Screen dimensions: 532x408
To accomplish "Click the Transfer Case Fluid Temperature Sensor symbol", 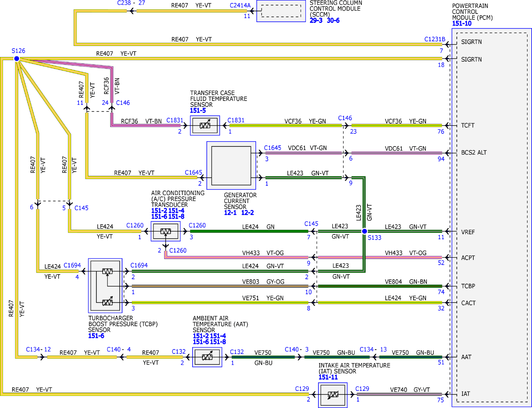I will 205,125.
